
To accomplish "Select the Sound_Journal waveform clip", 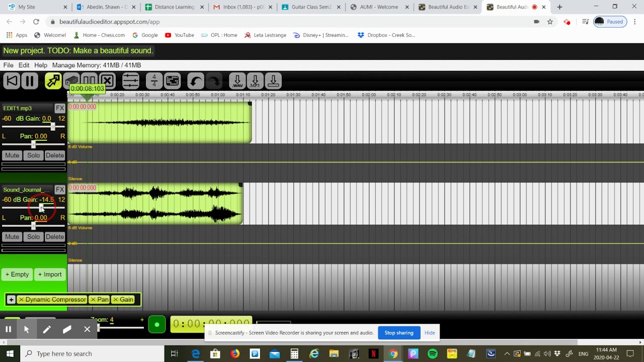I will 155,204.
